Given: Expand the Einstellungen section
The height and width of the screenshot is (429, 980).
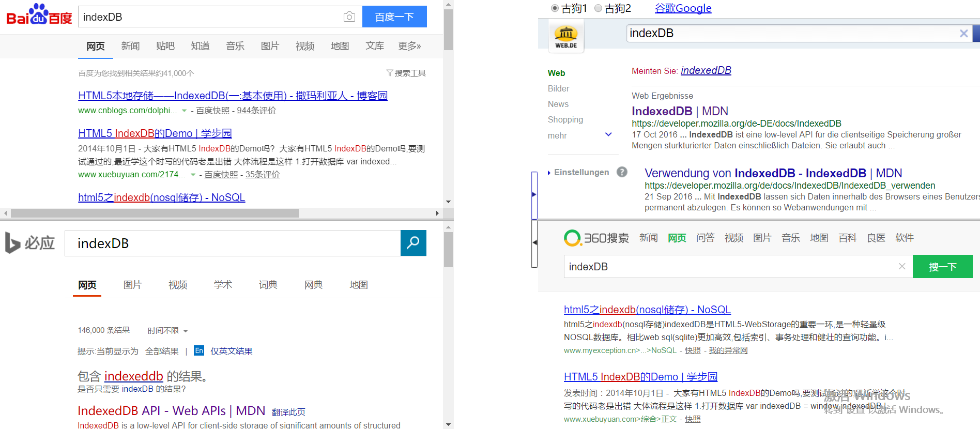Looking at the screenshot, I should 578,172.
